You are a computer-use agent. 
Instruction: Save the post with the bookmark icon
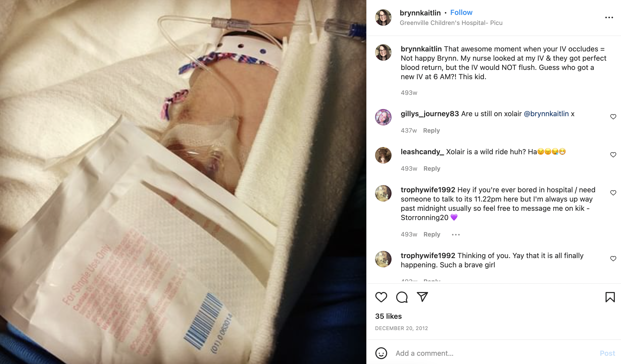(610, 297)
